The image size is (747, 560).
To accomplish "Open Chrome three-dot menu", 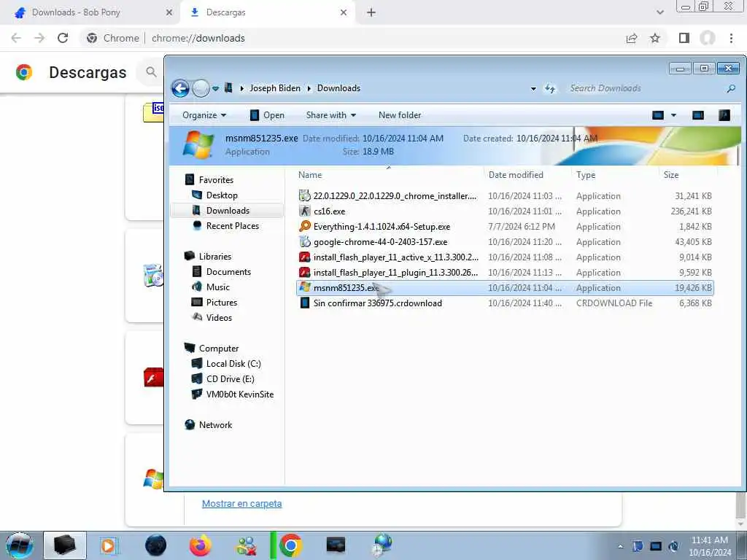I will pyautogui.click(x=731, y=38).
